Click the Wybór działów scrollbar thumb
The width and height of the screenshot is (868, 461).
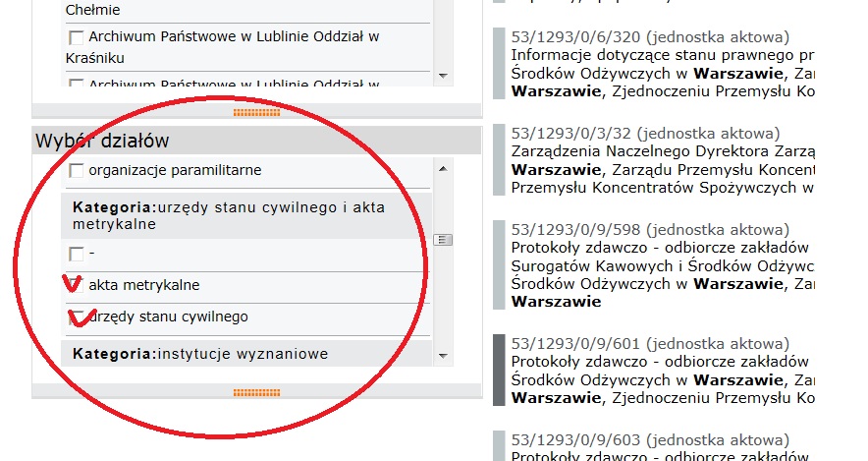point(442,240)
